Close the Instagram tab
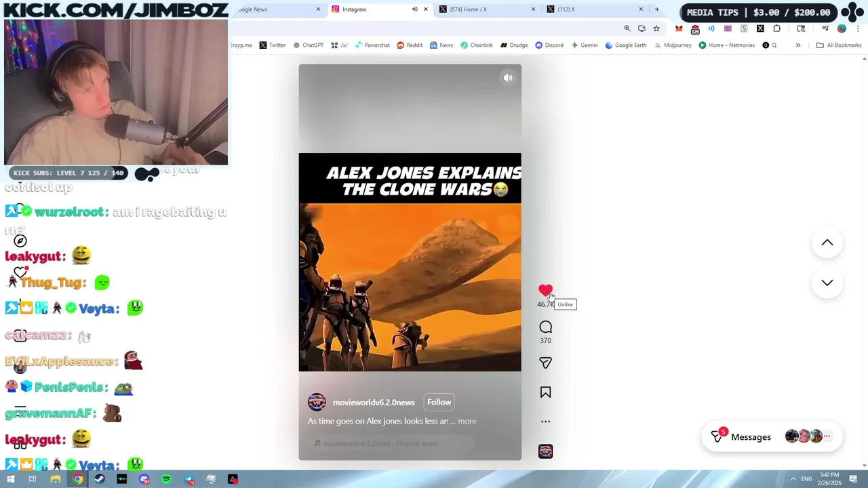This screenshot has height=488, width=868. point(426,9)
